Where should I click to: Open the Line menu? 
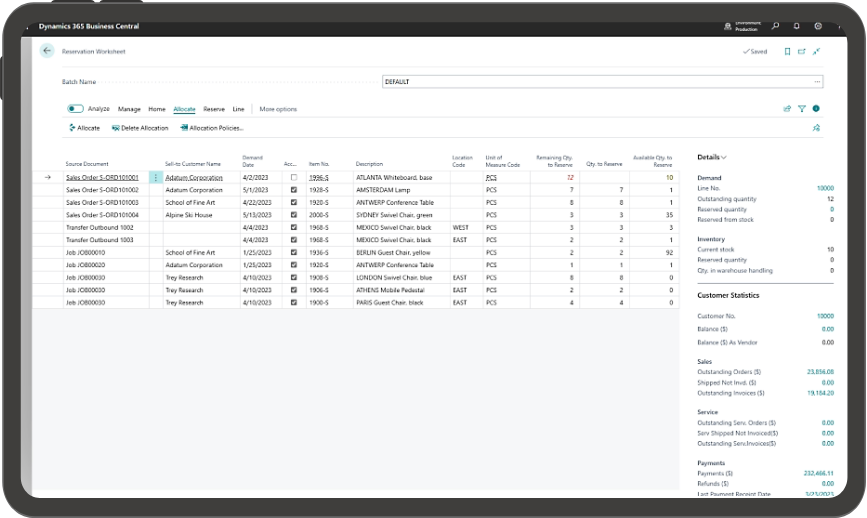(238, 109)
